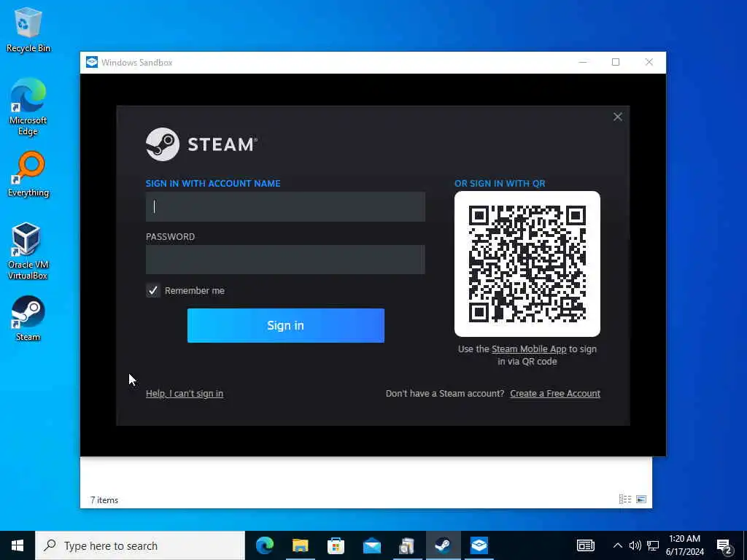Viewport: 747px width, 560px height.
Task: Open the taskbar clock and calendar
Action: tap(684, 545)
